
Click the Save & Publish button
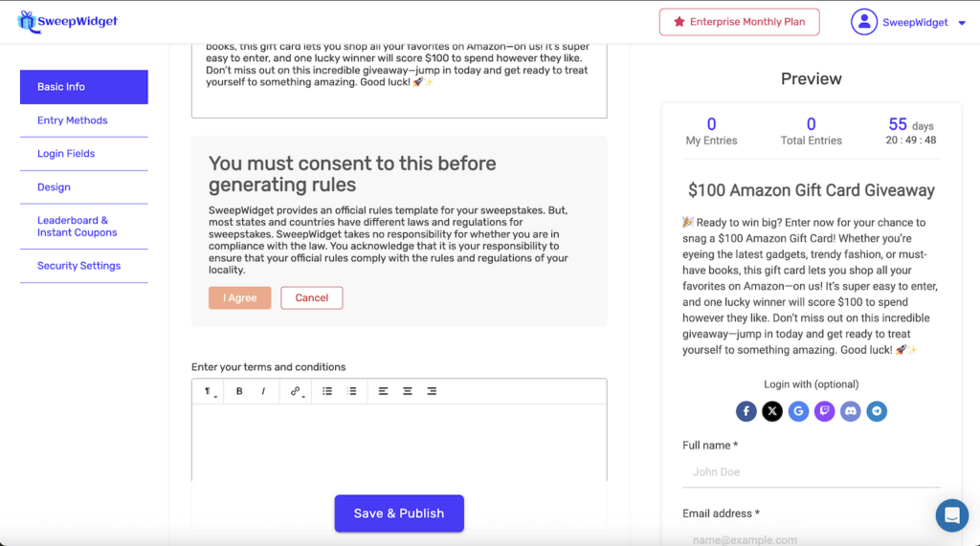399,513
